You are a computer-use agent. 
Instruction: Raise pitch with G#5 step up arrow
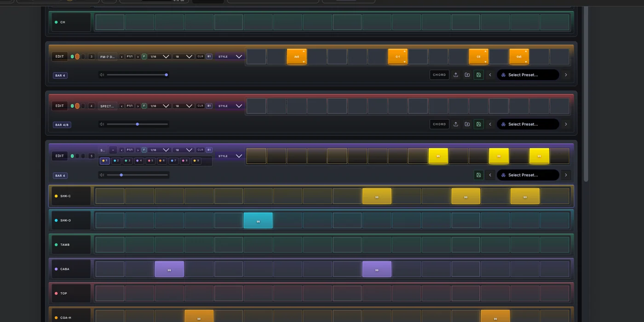[526, 51]
